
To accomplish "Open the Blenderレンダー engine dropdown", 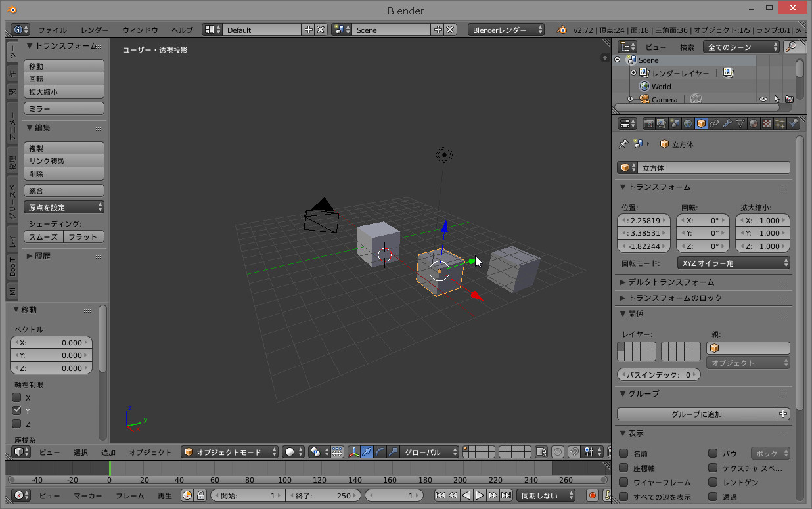I will 506,30.
